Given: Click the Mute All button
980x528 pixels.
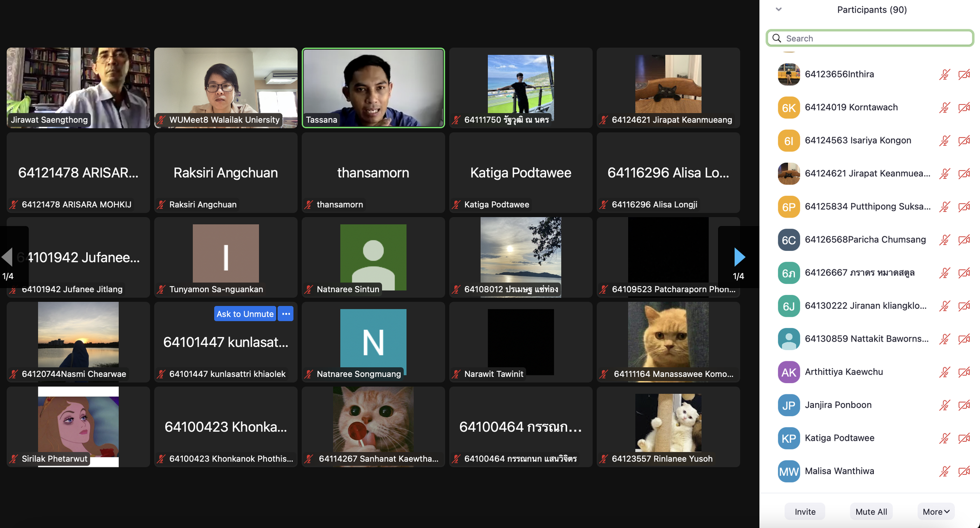Looking at the screenshot, I should pyautogui.click(x=871, y=512).
